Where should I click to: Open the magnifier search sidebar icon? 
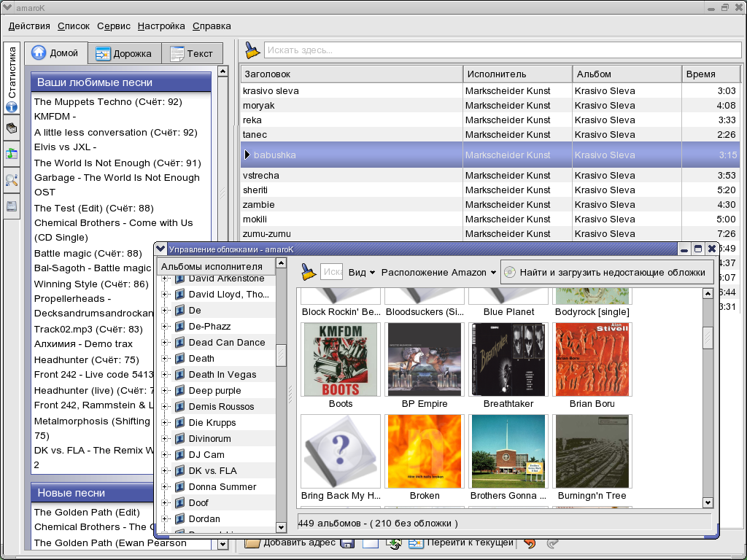12,180
